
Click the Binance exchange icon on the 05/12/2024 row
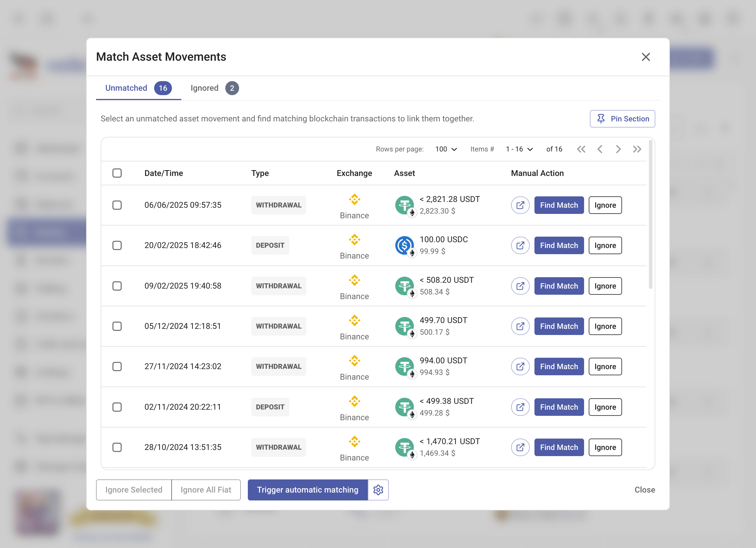354,320
